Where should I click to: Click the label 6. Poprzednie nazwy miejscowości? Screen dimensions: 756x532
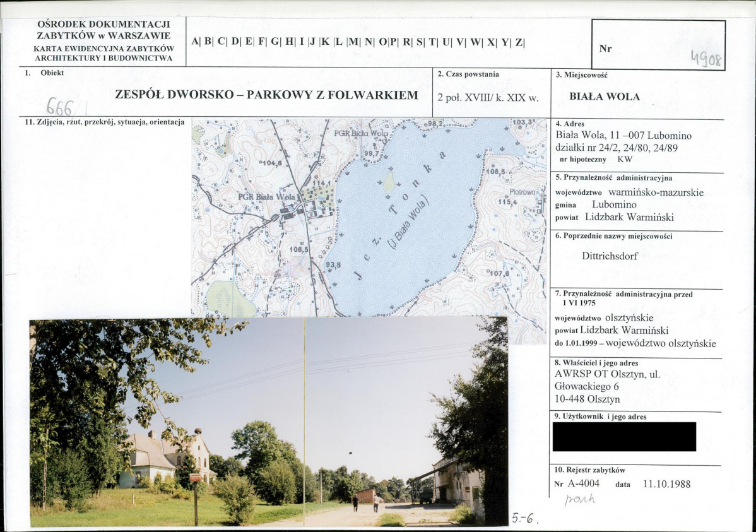point(613,236)
